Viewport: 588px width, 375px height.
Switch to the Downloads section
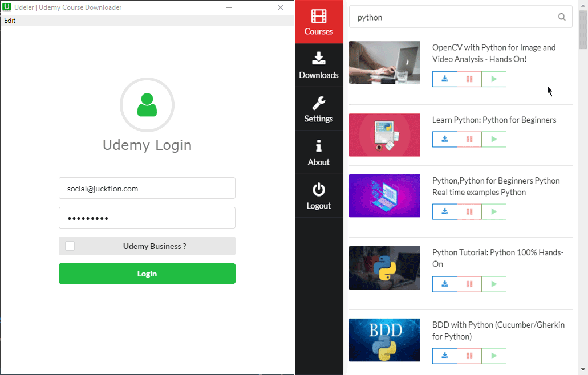click(x=318, y=65)
